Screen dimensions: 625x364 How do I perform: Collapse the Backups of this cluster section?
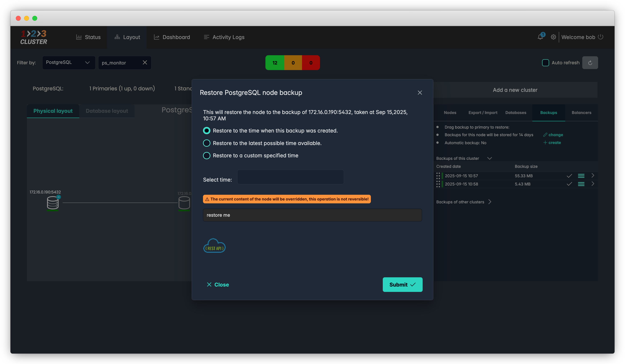pos(489,158)
